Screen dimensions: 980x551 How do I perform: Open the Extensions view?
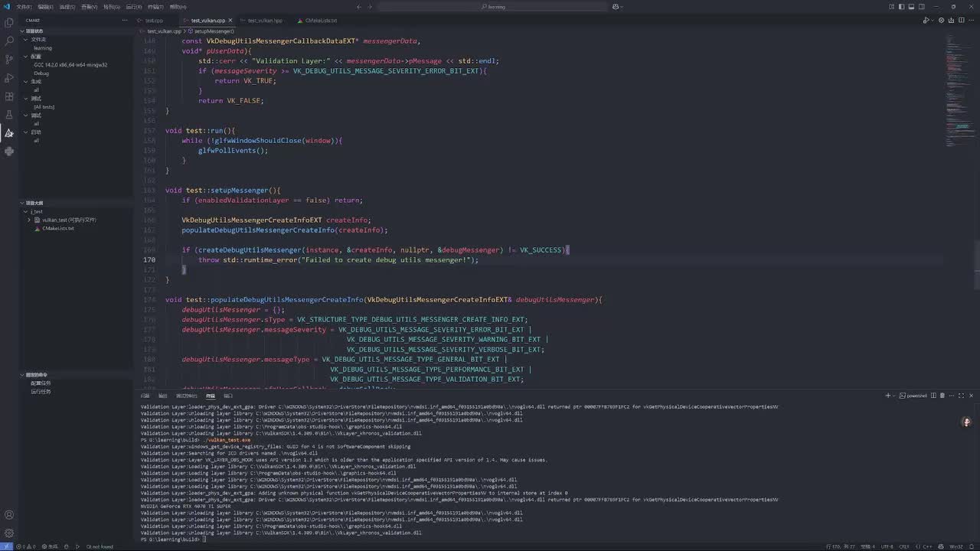9,96
